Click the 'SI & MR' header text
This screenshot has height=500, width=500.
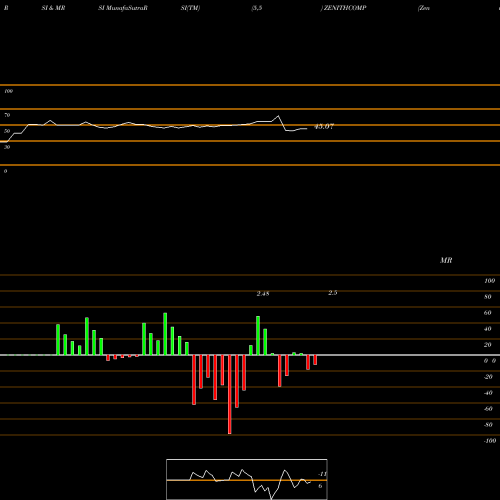point(53,8)
